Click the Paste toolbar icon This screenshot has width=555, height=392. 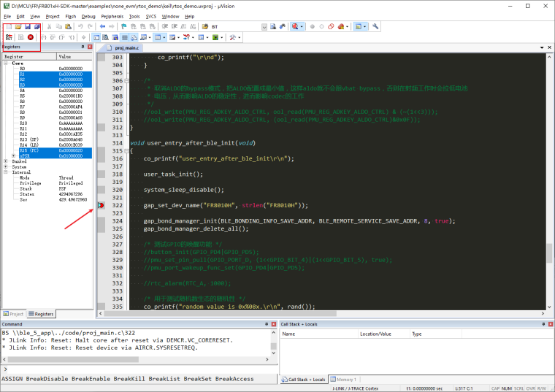(x=69, y=26)
